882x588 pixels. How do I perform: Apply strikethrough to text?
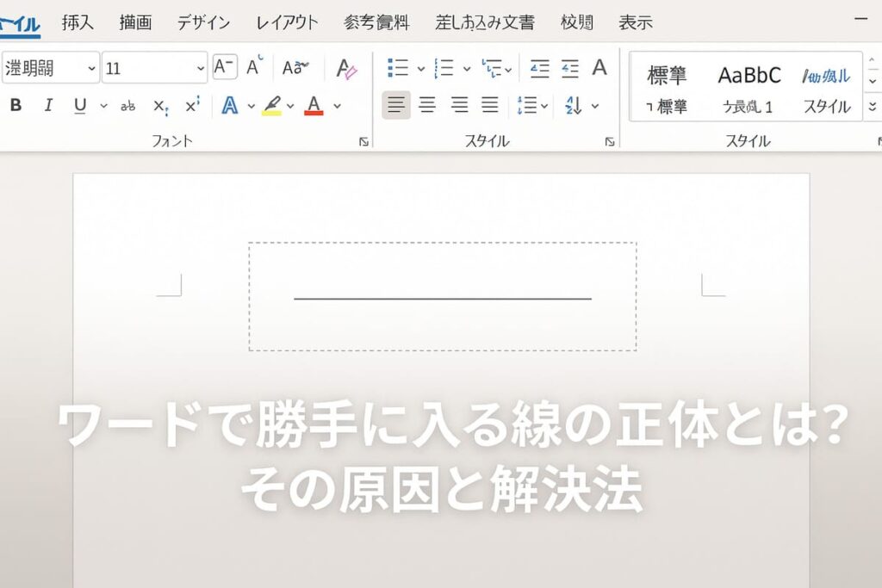[x=127, y=106]
